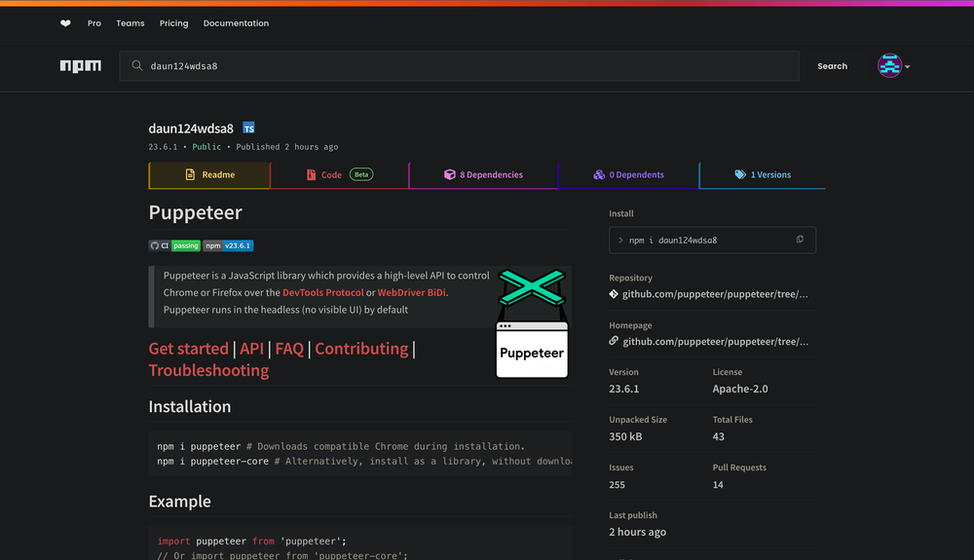Viewport: 974px width, 560px height.
Task: Open Pricing in top menu
Action: pos(174,23)
